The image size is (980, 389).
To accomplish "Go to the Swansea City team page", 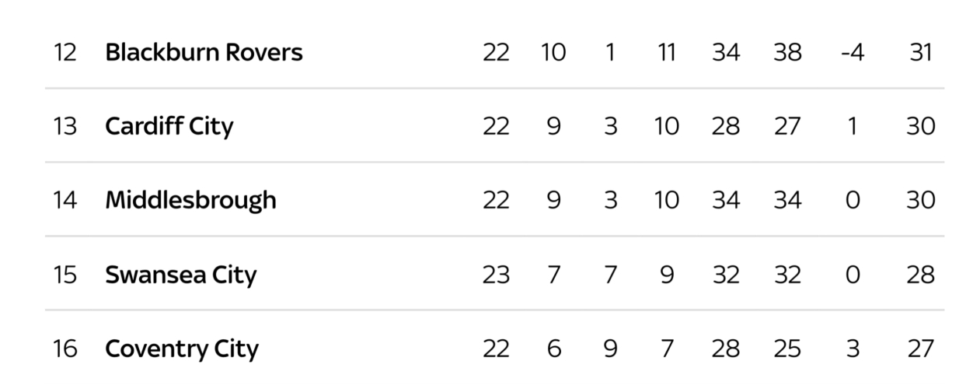I will tap(180, 275).
